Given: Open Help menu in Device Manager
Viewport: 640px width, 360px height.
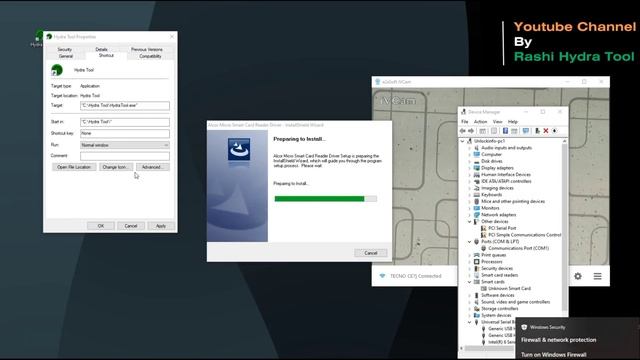Looking at the screenshot, I should (x=513, y=122).
